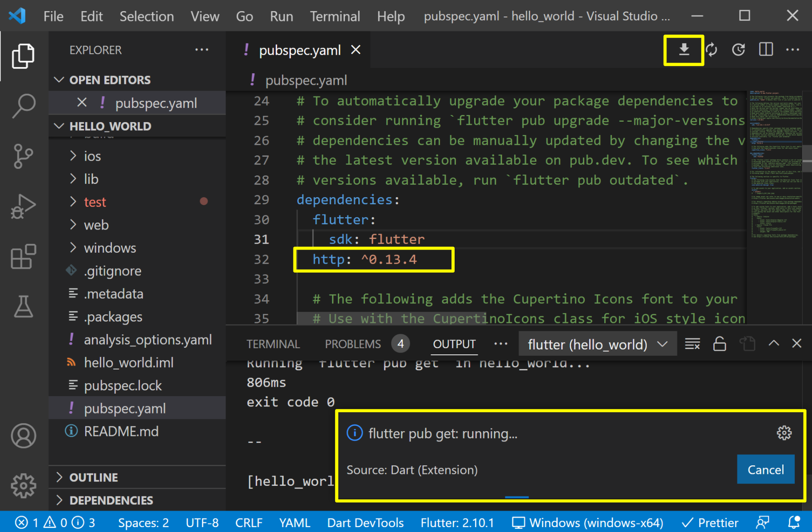Change CRLF end of line sequence
The height and width of the screenshot is (532, 812).
tap(249, 522)
